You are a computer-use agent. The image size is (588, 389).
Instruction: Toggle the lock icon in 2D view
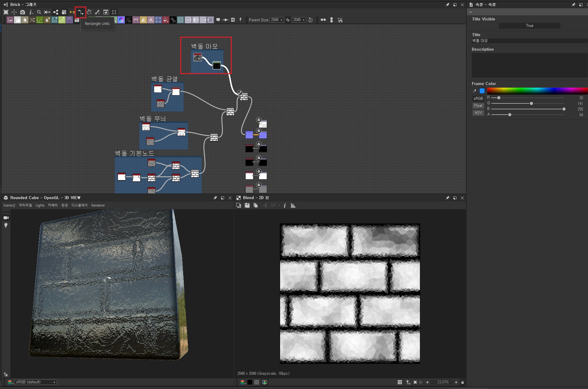click(x=462, y=382)
